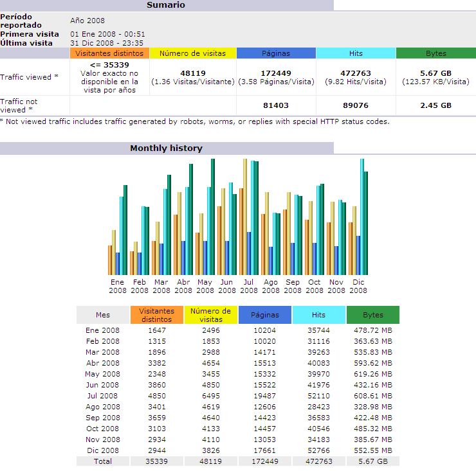Select green "Bytes" header in the summary table

435,53
